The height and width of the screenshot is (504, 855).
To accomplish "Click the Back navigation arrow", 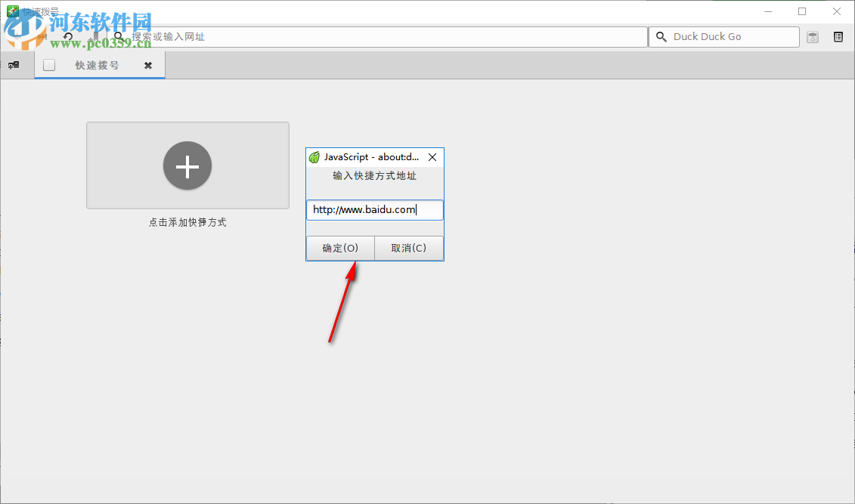I will click(x=17, y=36).
